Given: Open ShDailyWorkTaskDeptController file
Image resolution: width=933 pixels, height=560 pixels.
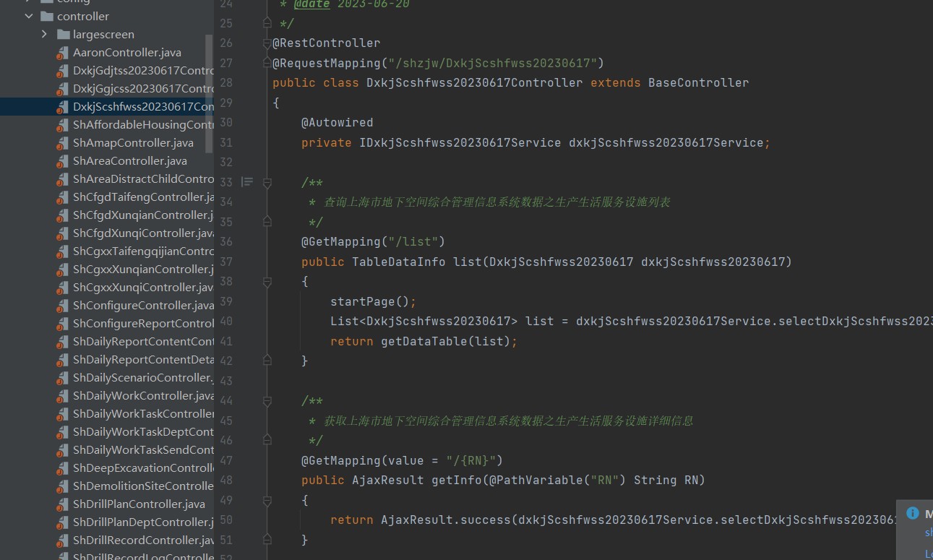Looking at the screenshot, I should click(x=143, y=431).
